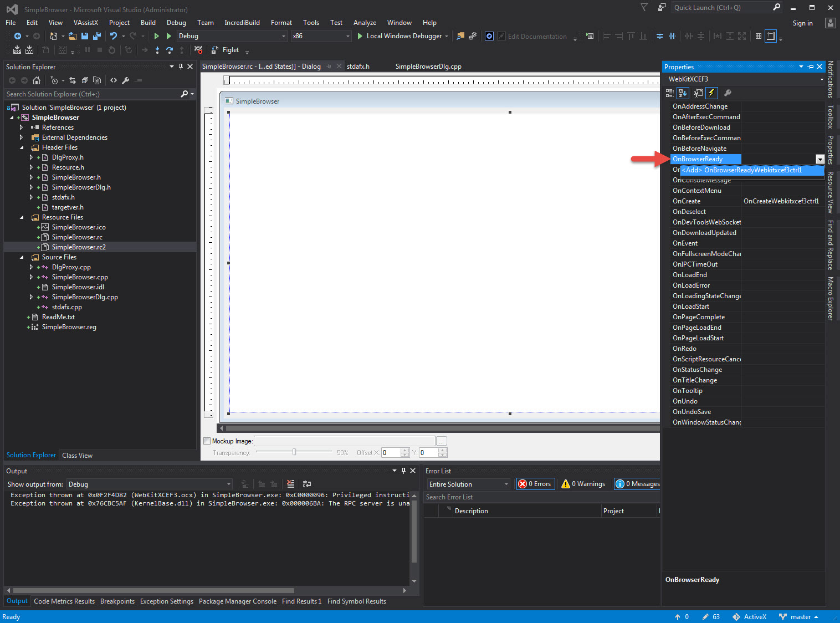Expand the SimpleBrowserDlg.cpp node
This screenshot has height=623, width=840.
point(32,297)
